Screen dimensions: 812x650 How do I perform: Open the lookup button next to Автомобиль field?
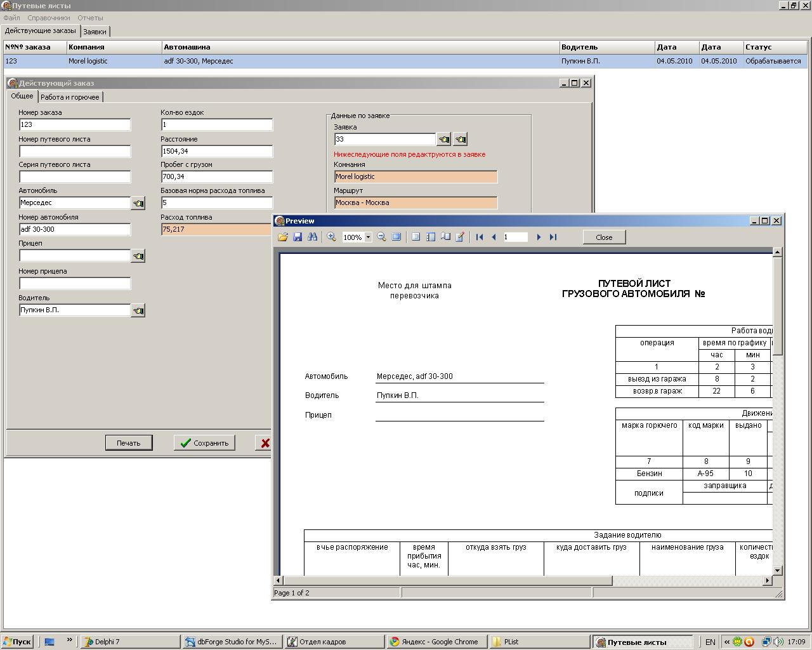tap(138, 203)
